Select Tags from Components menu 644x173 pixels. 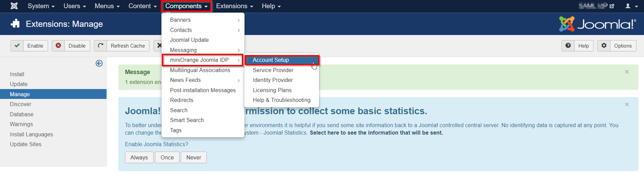(x=203, y=130)
